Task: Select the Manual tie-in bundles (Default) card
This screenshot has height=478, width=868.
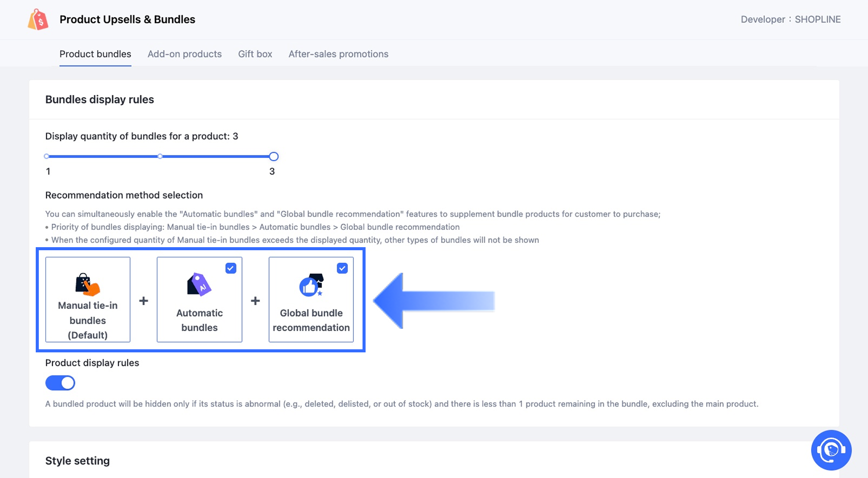Action: click(x=88, y=320)
